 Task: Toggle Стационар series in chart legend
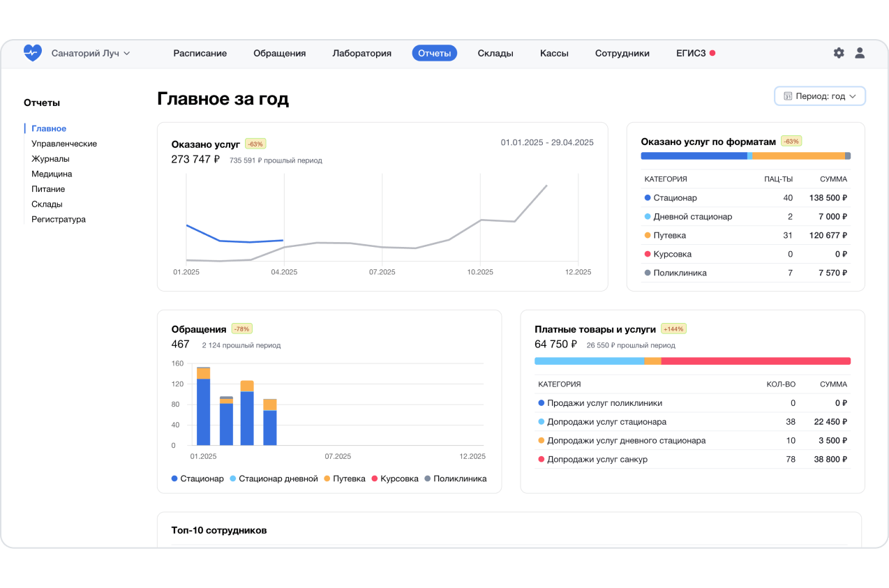coord(197,478)
